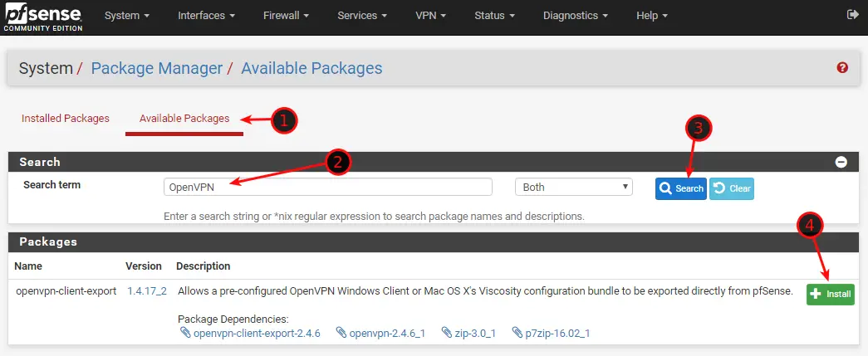
Task: Click the green Install button
Action: point(830,294)
